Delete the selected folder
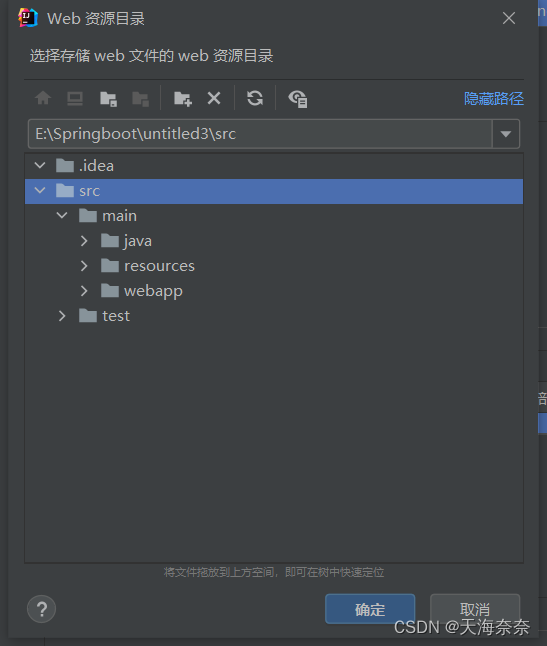 214,98
